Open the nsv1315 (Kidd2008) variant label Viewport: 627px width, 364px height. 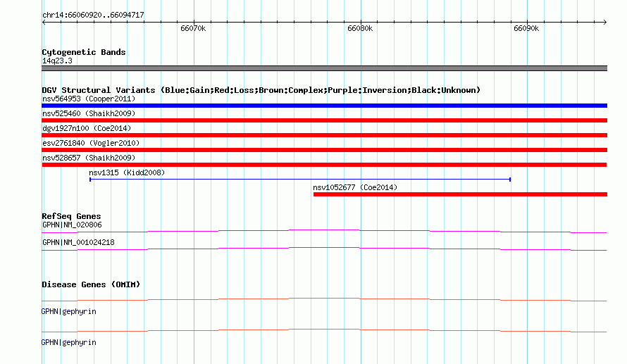[x=127, y=172]
